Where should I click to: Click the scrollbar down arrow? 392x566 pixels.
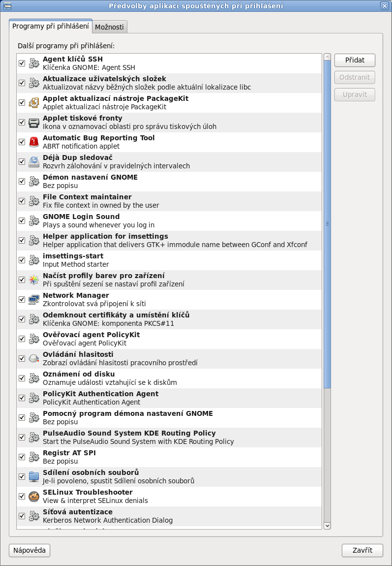click(327, 526)
